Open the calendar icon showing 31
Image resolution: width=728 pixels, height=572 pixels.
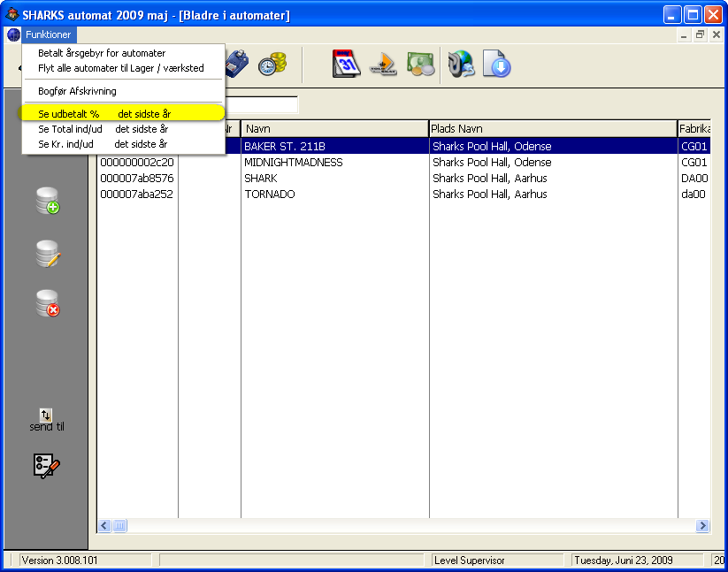pyautogui.click(x=346, y=64)
